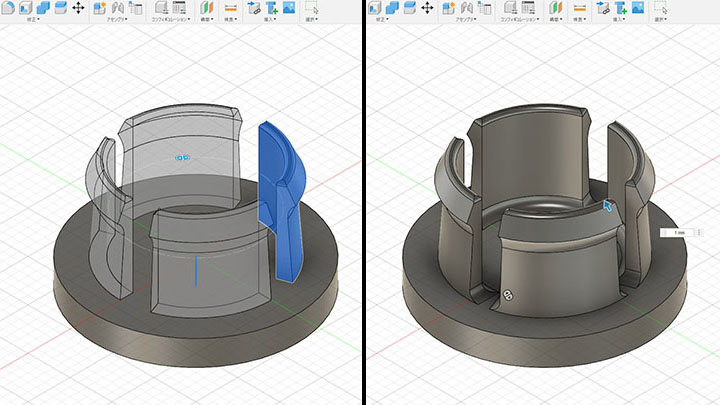Viewport: 720px width, 405px height.
Task: Expand コンフィギュレーション dropdown in left view
Action: (x=171, y=19)
